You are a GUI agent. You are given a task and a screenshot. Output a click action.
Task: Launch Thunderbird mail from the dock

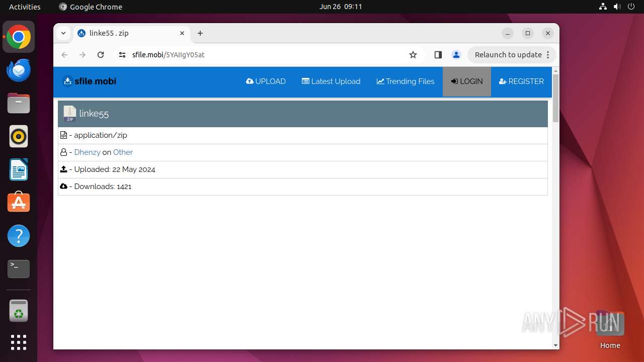[x=19, y=70]
